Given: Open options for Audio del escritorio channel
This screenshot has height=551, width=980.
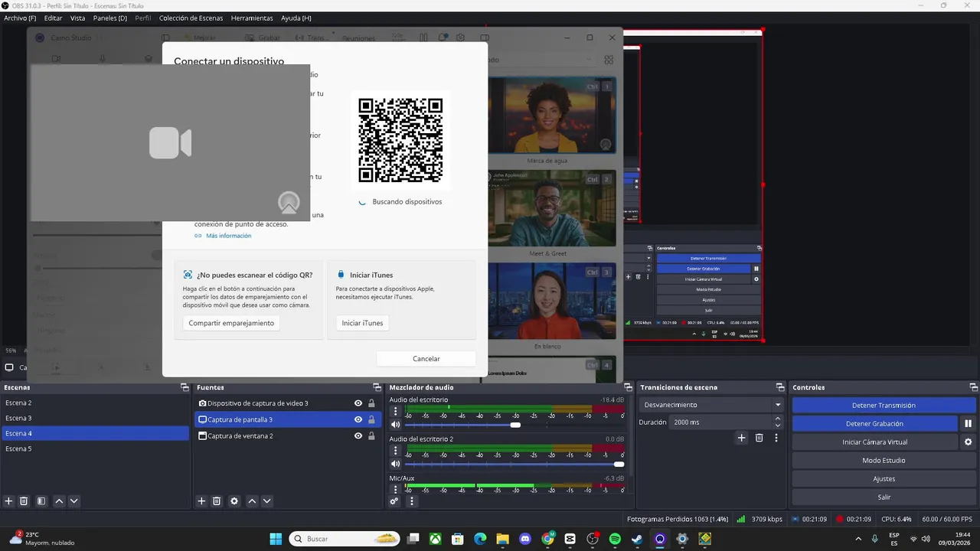Looking at the screenshot, I should 395,412.
